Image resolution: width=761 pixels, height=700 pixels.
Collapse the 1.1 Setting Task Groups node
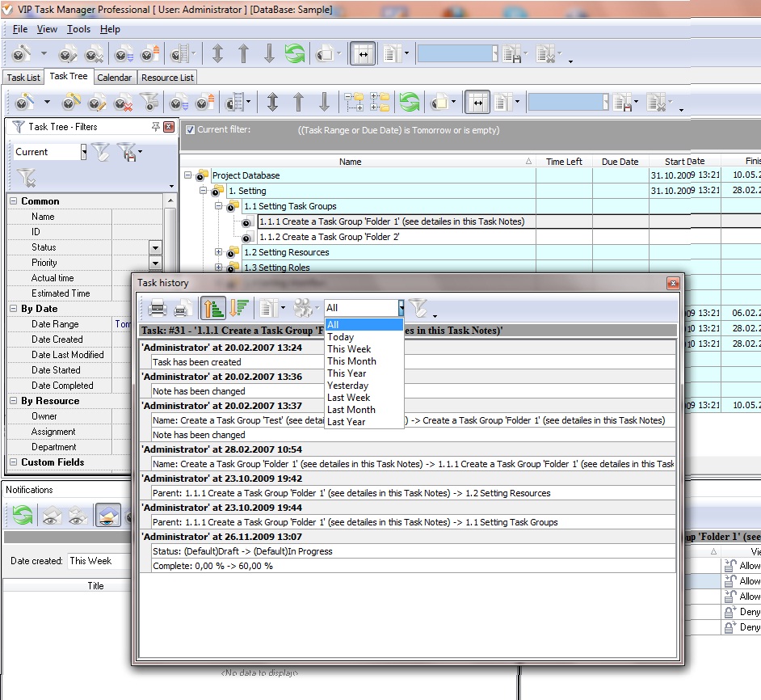[219, 206]
